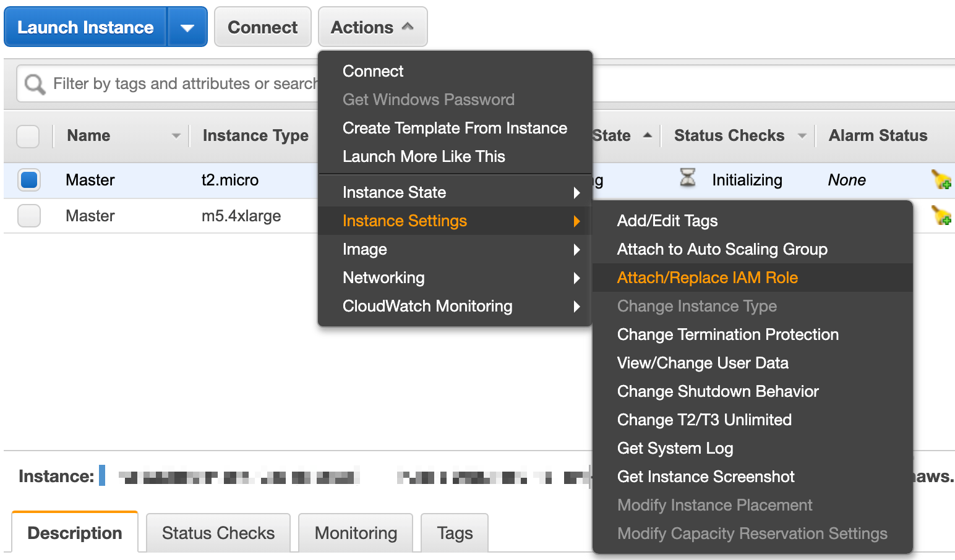The image size is (955, 560).
Task: Click the search magnifier icon in filter bar
Action: pos(35,84)
